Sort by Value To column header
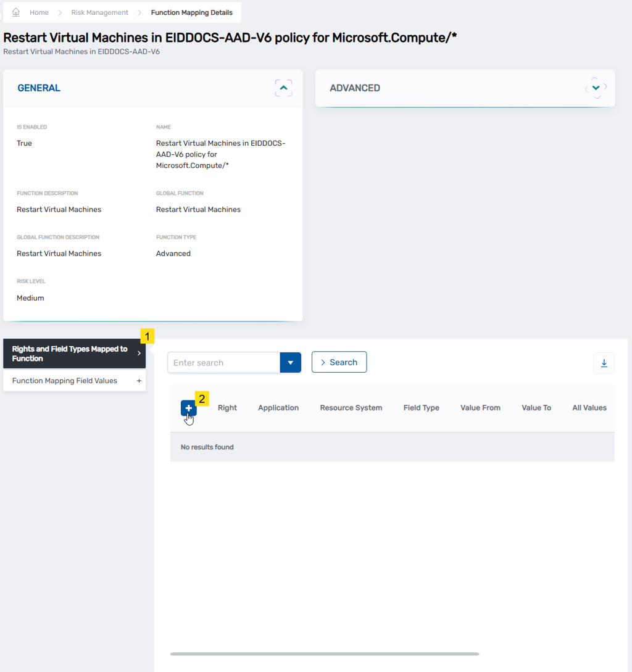 (536, 407)
